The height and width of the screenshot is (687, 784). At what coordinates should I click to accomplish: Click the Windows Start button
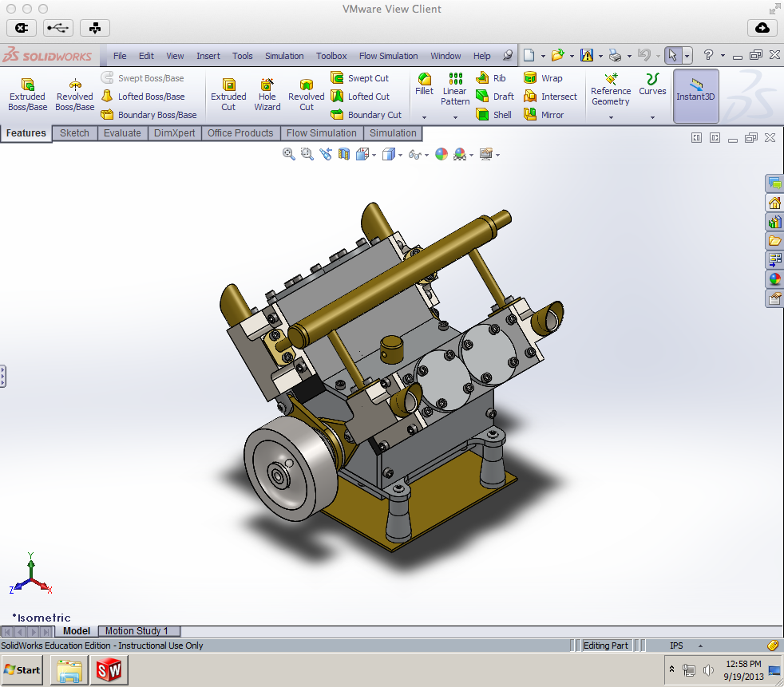[22, 670]
